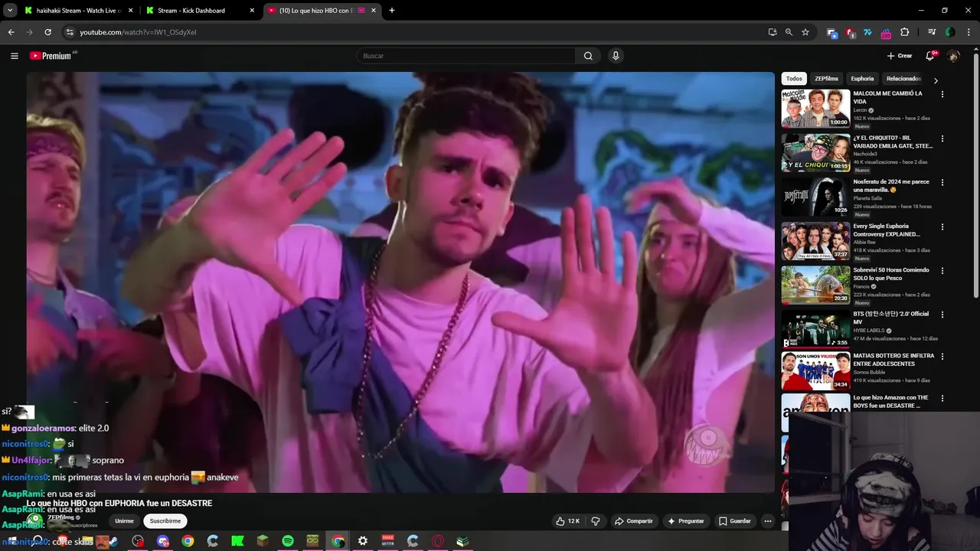980x551 pixels.
Task: Click the Preguntar ask button
Action: (x=685, y=521)
